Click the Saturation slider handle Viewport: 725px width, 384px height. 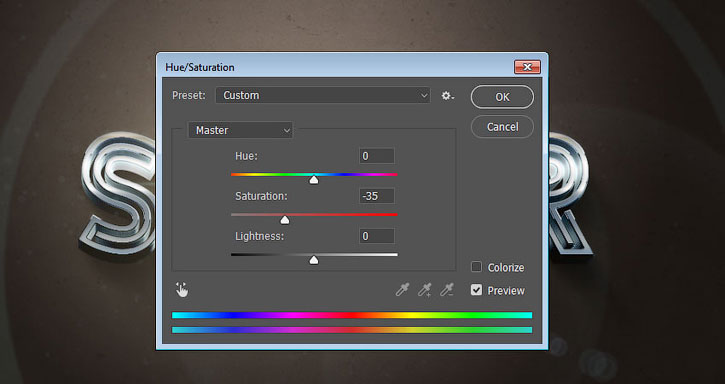(285, 220)
